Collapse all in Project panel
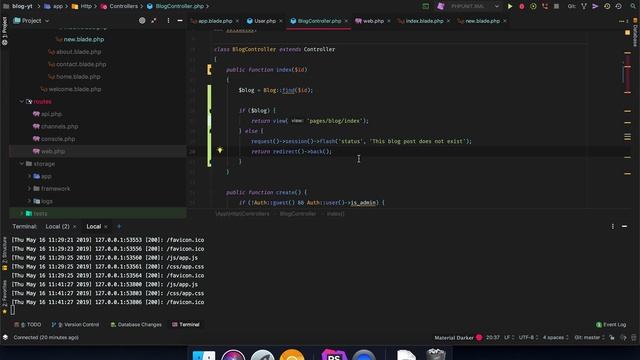640x360 pixels. click(x=153, y=20)
